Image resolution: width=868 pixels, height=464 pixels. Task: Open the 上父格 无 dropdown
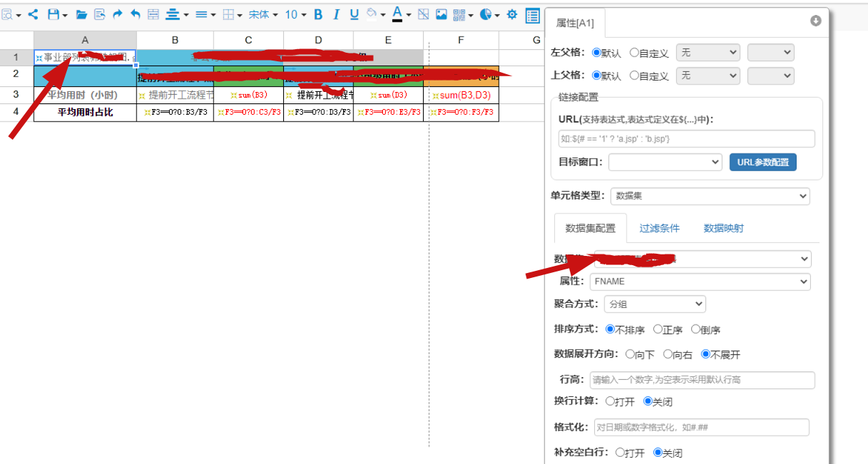708,75
